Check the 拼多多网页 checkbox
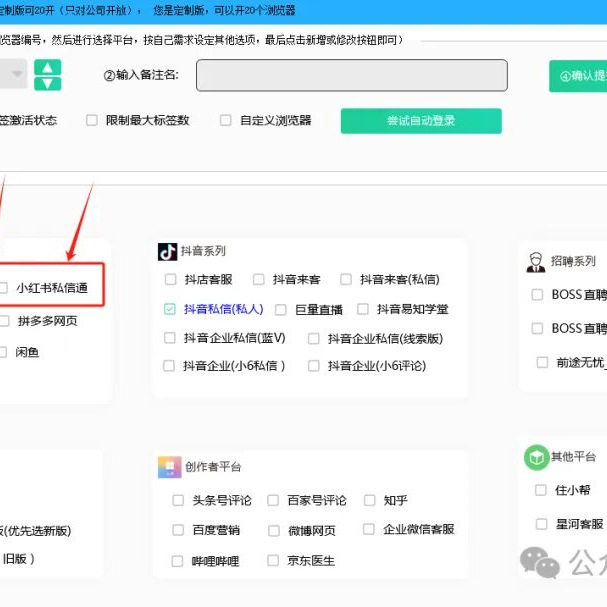This screenshot has height=607, width=607. (x=4, y=321)
